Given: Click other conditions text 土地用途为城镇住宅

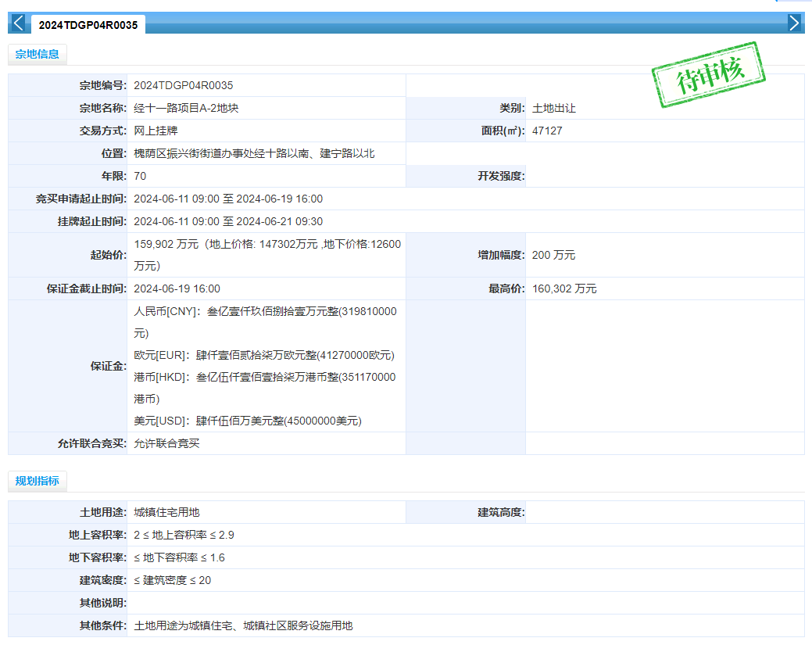Looking at the screenshot, I should pos(183,625).
